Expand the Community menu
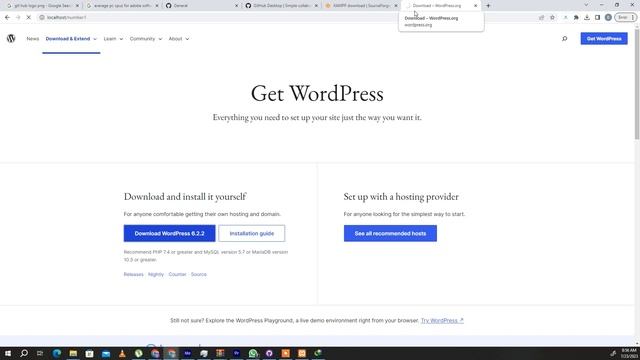 [146, 39]
